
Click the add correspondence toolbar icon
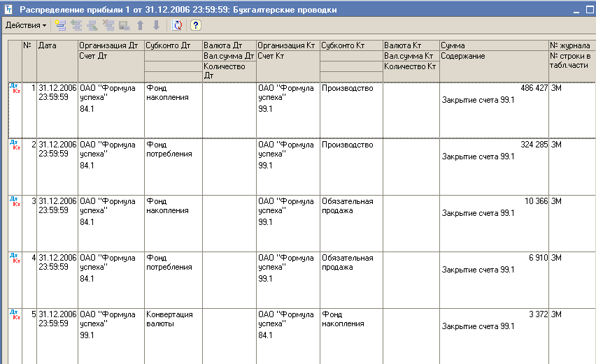coord(76,25)
